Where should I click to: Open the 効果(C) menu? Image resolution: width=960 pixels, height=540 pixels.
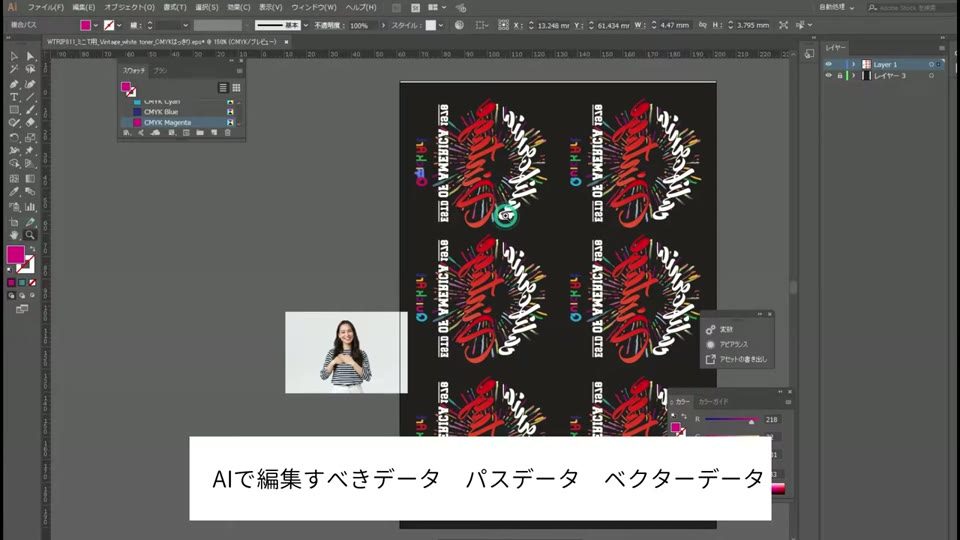(x=239, y=7)
